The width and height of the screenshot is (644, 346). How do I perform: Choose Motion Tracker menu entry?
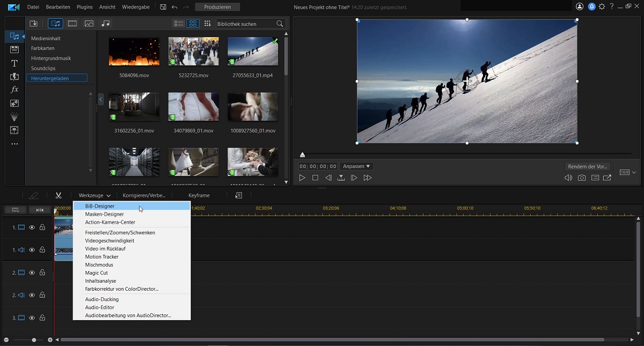(101, 257)
